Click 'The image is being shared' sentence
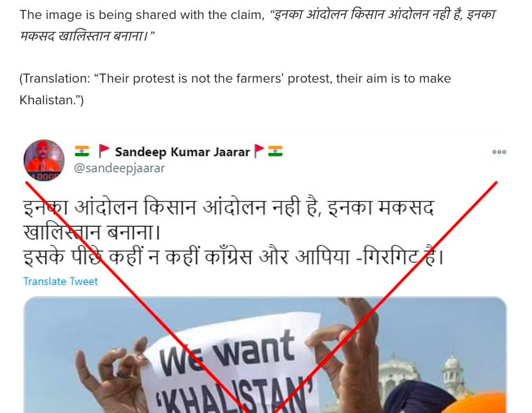This screenshot has width=532, height=413. point(142,15)
